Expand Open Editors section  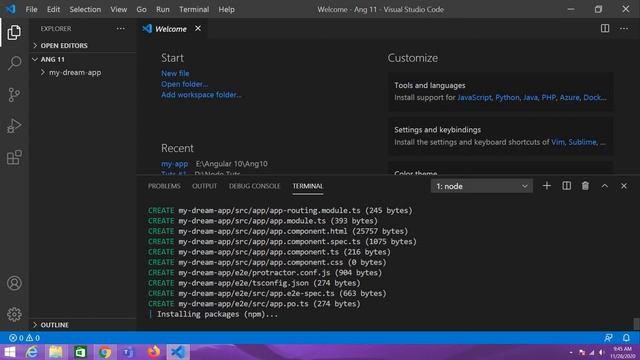[82, 45]
